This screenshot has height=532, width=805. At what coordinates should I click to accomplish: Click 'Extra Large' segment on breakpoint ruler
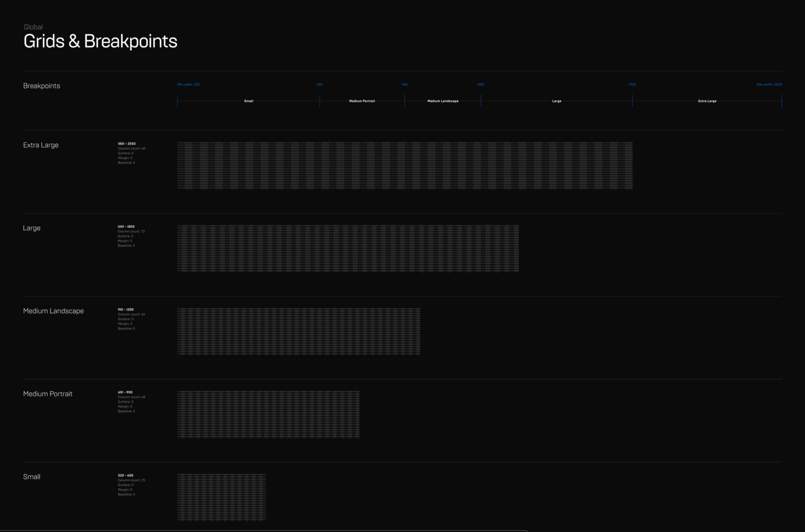[707, 101]
